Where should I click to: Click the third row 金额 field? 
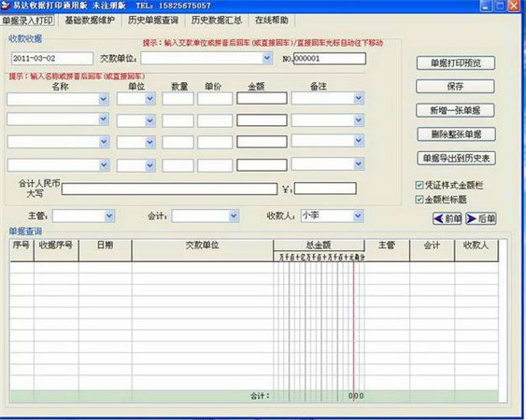click(262, 142)
